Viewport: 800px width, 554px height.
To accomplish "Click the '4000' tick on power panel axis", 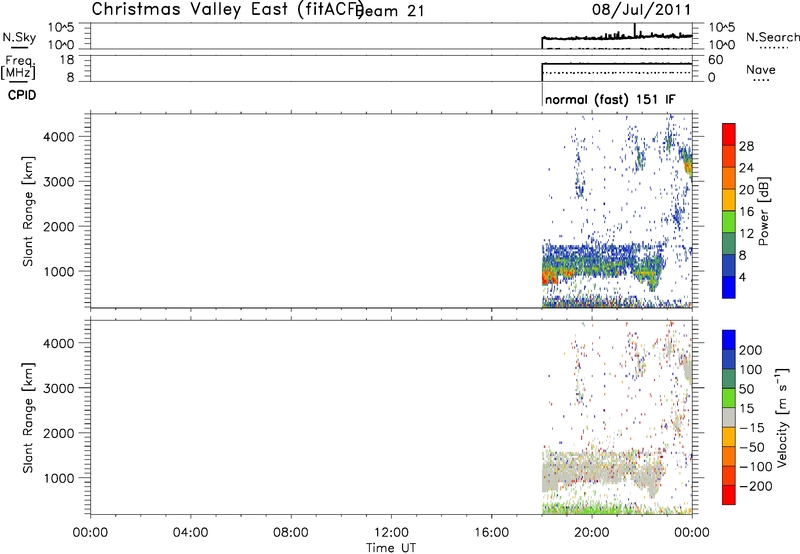I will 59,137.
